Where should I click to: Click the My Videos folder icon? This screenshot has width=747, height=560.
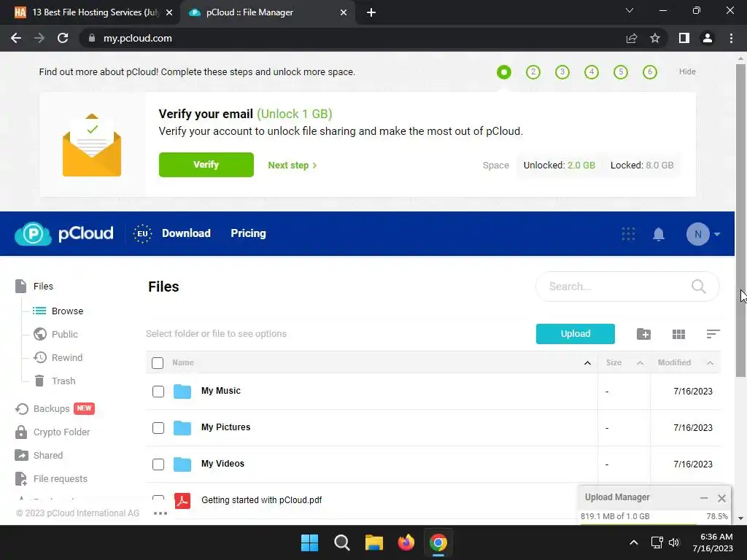point(182,464)
